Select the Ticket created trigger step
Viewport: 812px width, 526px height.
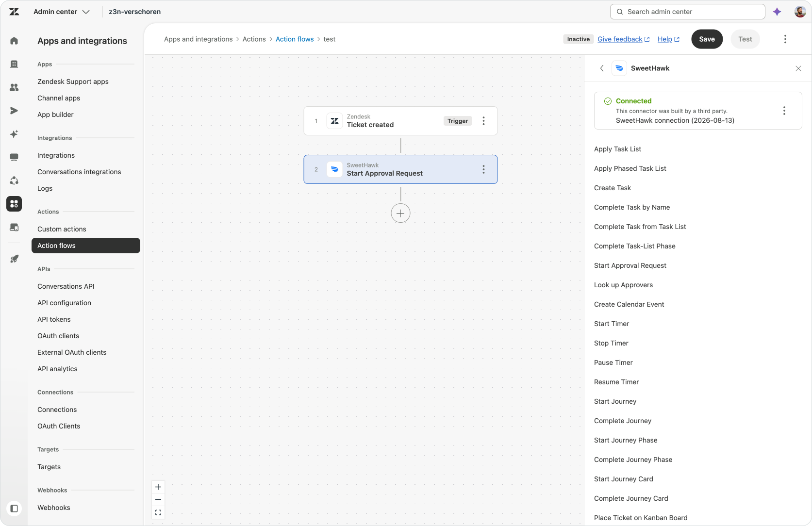tap(400, 121)
